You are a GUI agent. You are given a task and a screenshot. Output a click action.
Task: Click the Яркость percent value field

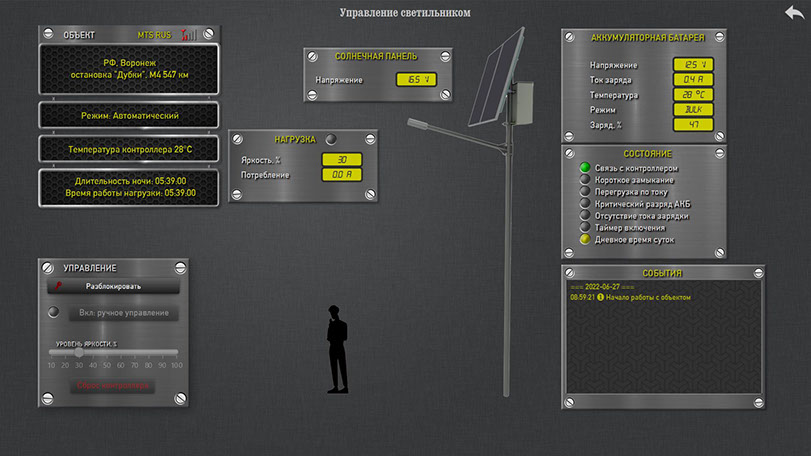(341, 159)
